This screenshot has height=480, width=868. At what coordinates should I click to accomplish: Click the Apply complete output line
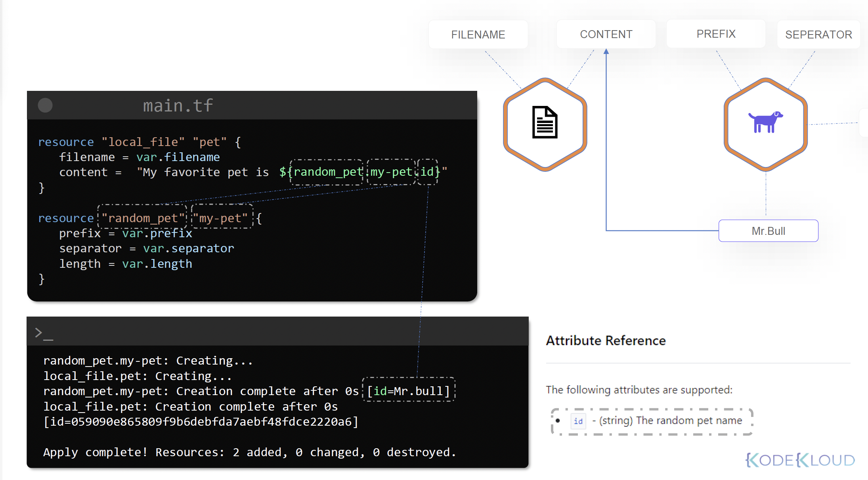249,452
